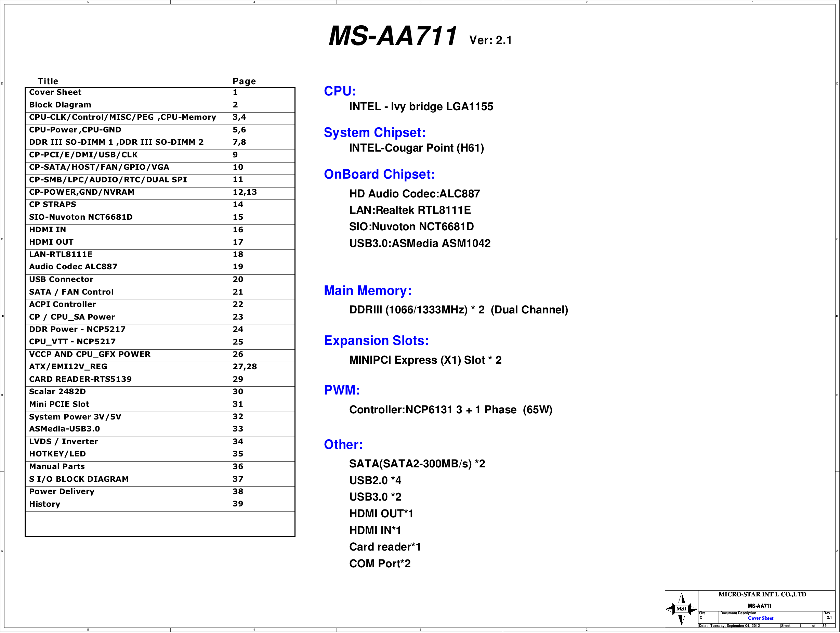Viewport: 840px width, 633px height.
Task: Click the System Chipset: heading
Action: (375, 133)
